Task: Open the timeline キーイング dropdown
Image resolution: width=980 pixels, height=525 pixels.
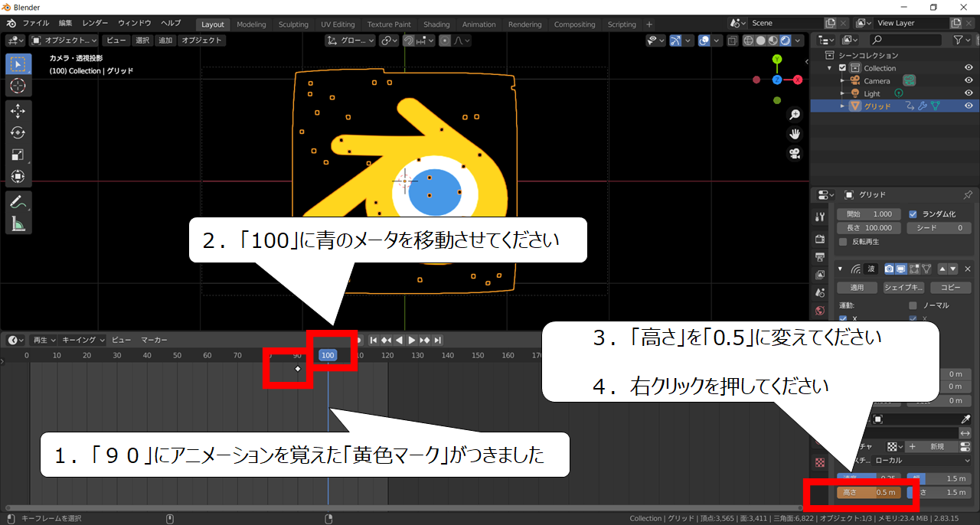Action: coord(83,340)
